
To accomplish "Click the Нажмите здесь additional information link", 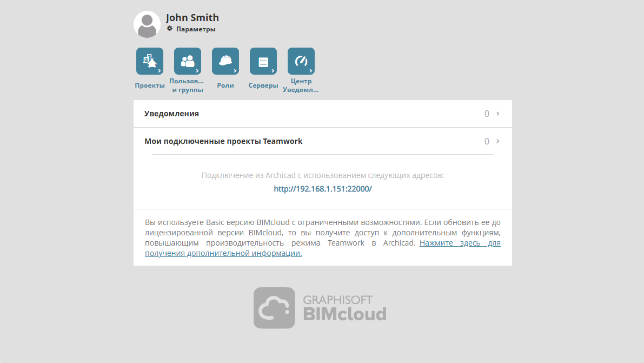I will [323, 248].
